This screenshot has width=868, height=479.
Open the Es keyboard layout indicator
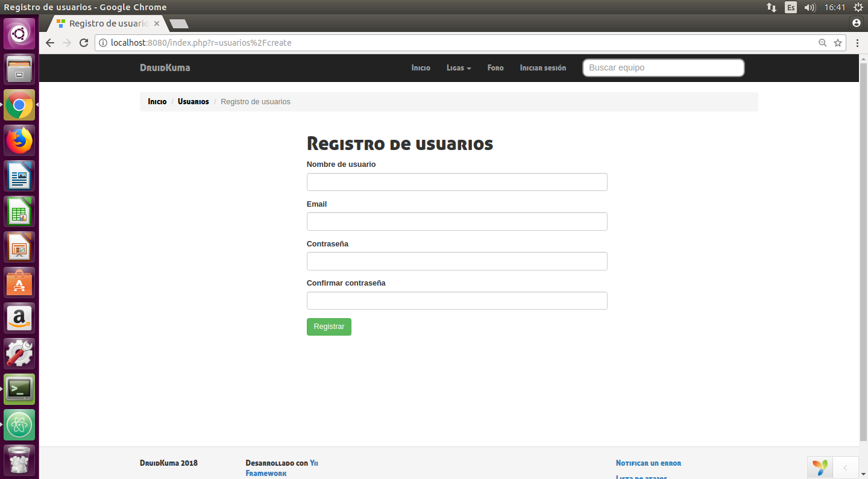tap(791, 7)
